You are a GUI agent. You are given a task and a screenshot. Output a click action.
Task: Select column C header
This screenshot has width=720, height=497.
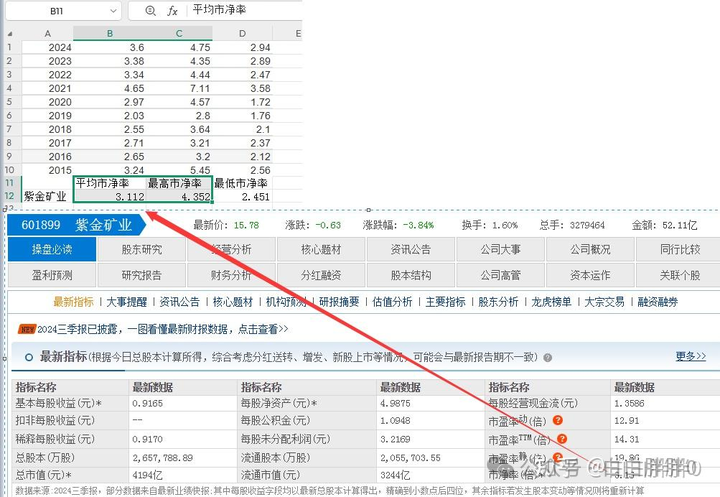[x=179, y=34]
